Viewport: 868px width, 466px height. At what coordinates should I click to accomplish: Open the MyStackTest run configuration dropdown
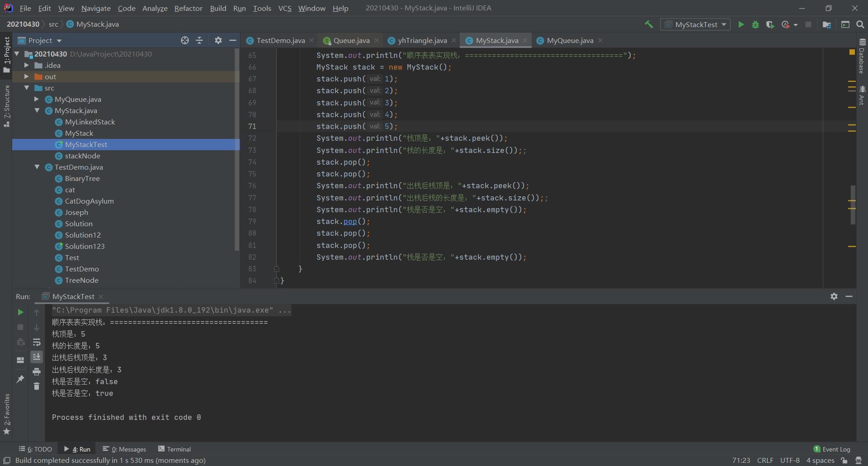coord(695,24)
